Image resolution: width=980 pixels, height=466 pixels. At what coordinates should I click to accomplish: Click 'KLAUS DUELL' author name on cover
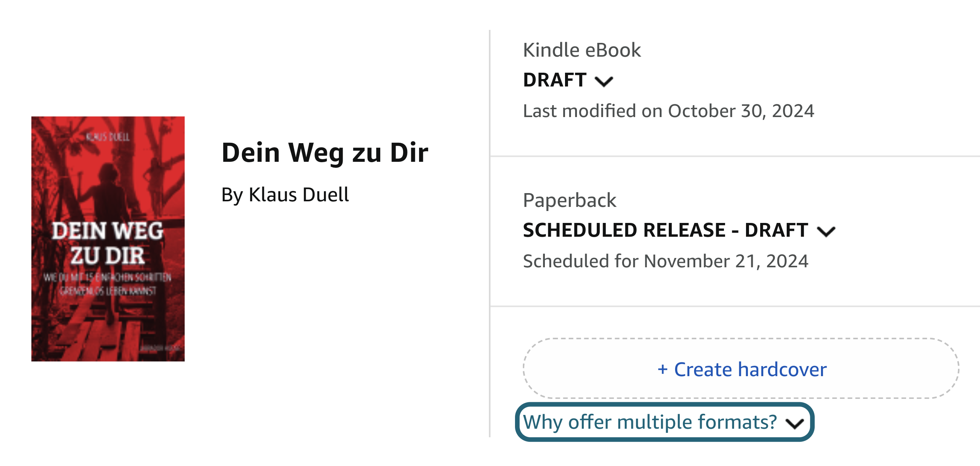coord(107,137)
